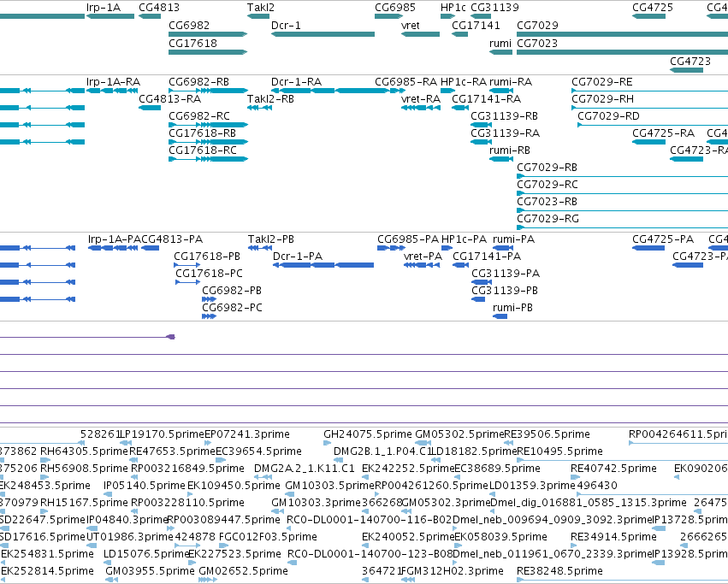The height and width of the screenshot is (584, 728).
Task: Click the gene label "CG4723"
Action: click(690, 62)
